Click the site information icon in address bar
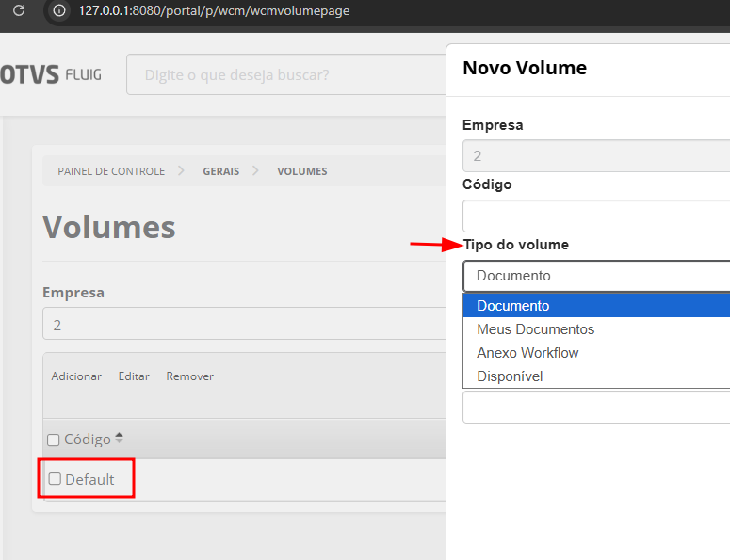 [x=58, y=11]
